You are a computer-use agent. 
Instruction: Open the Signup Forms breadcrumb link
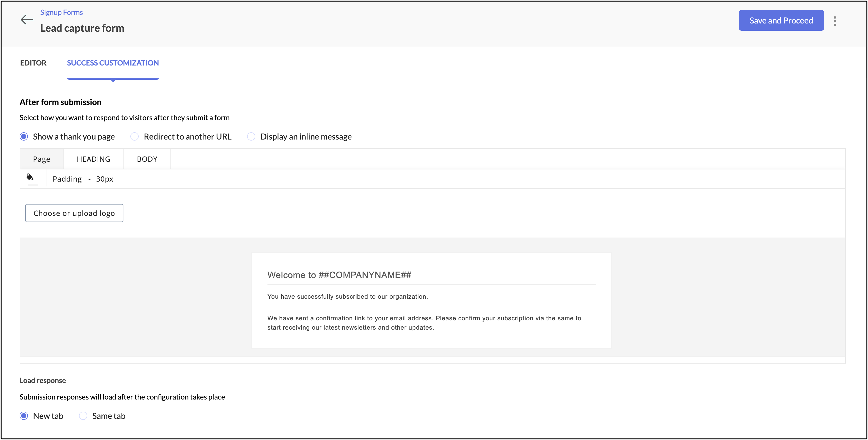pyautogui.click(x=61, y=12)
